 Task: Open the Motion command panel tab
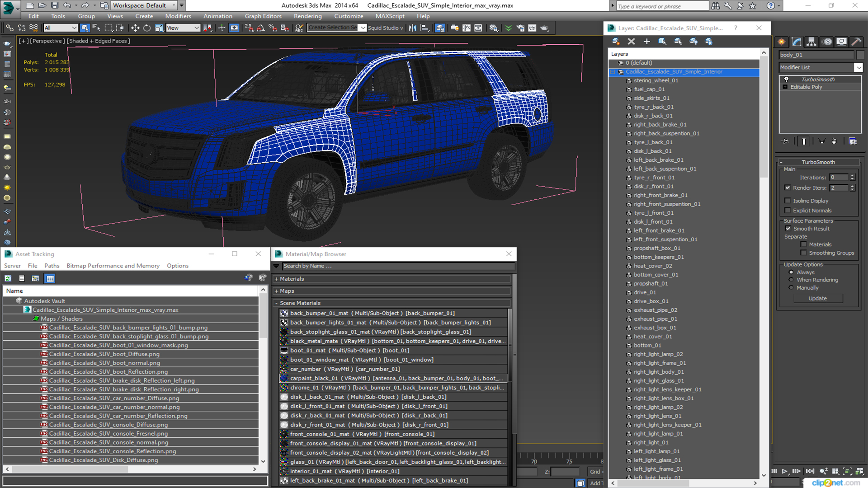pos(827,42)
